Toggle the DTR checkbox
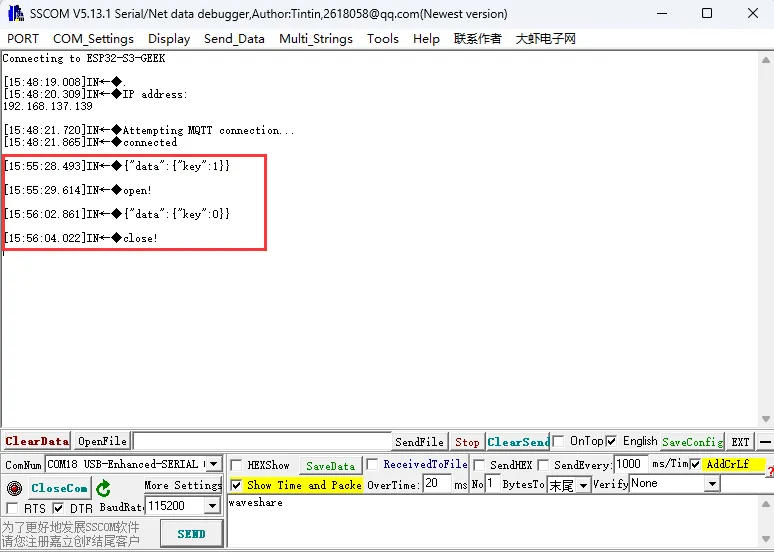Image resolution: width=774 pixels, height=552 pixels. point(58,508)
